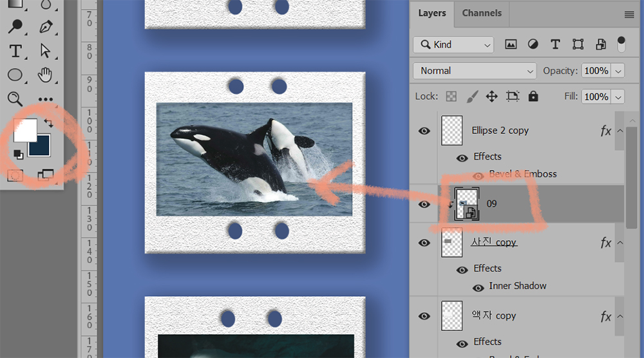
Task: Open the Opacity slider dropdown arrow
Action: [x=618, y=71]
